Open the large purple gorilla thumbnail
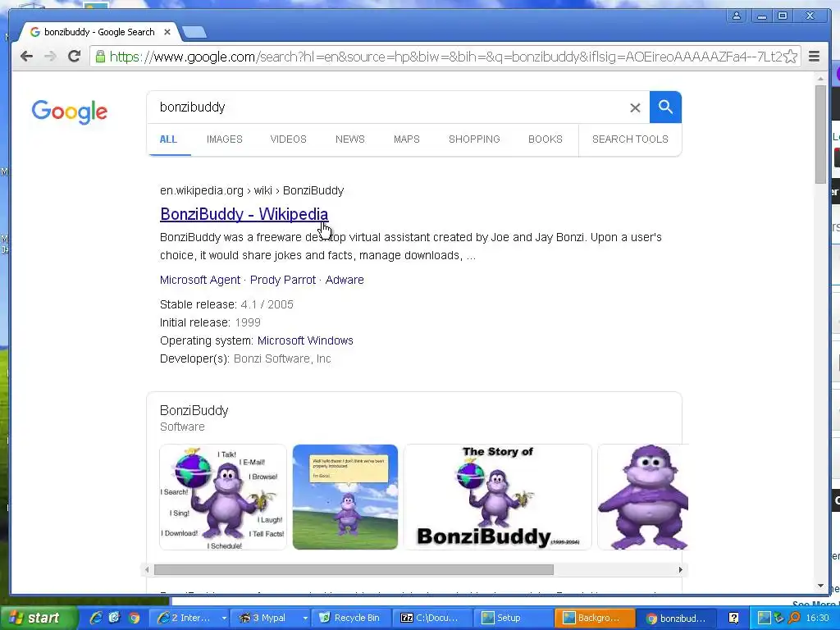Image resolution: width=840 pixels, height=630 pixels. 643,497
